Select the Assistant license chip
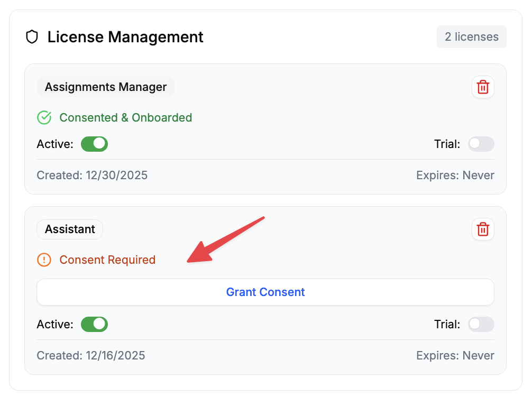Image resolution: width=532 pixels, height=406 pixels. [x=69, y=229]
